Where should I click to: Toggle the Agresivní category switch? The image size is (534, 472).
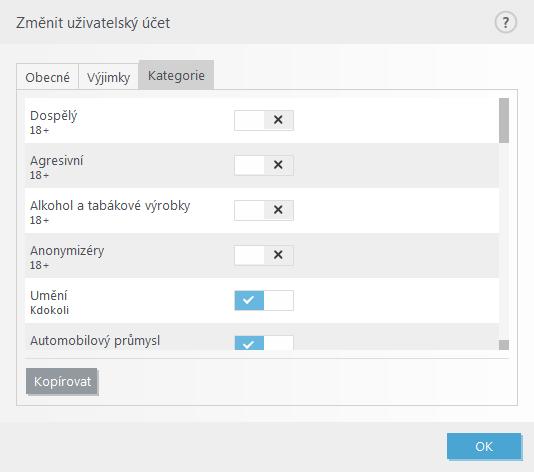(264, 165)
